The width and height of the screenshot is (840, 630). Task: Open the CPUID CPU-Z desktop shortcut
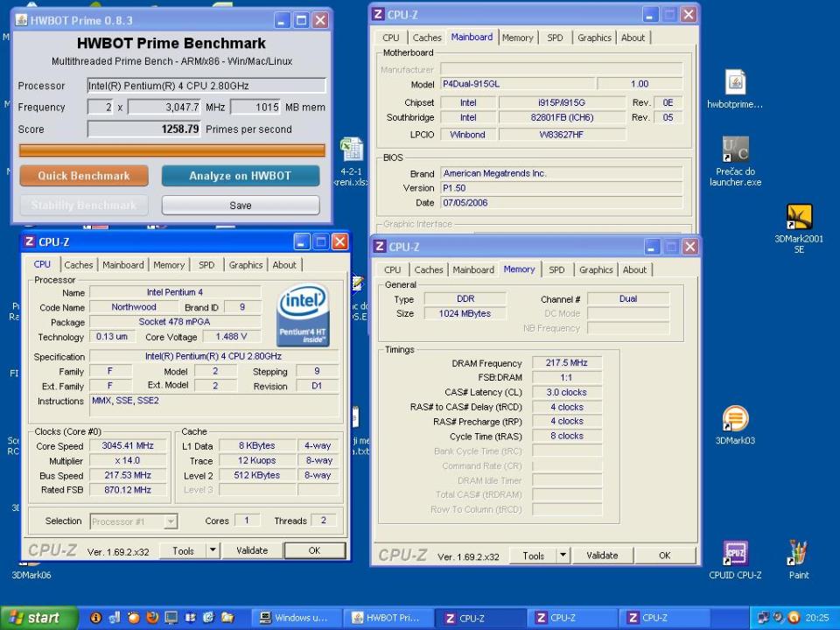pos(735,553)
